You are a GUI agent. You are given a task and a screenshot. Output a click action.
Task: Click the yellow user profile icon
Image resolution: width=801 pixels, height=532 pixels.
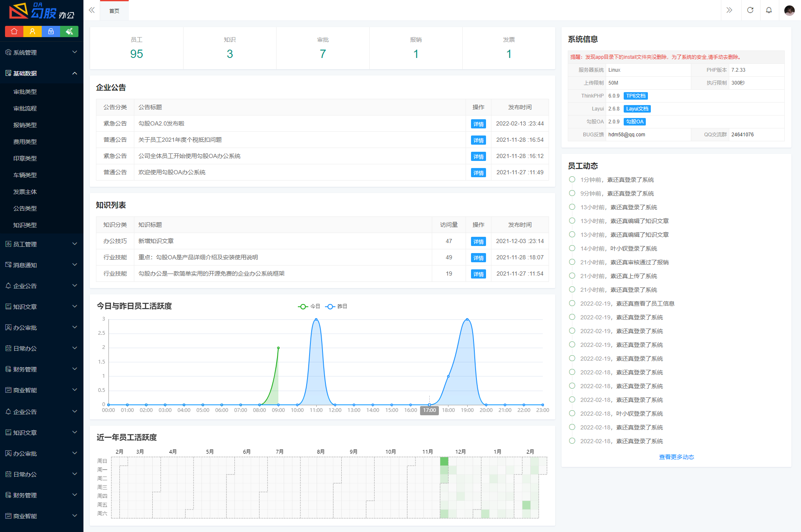(32, 31)
